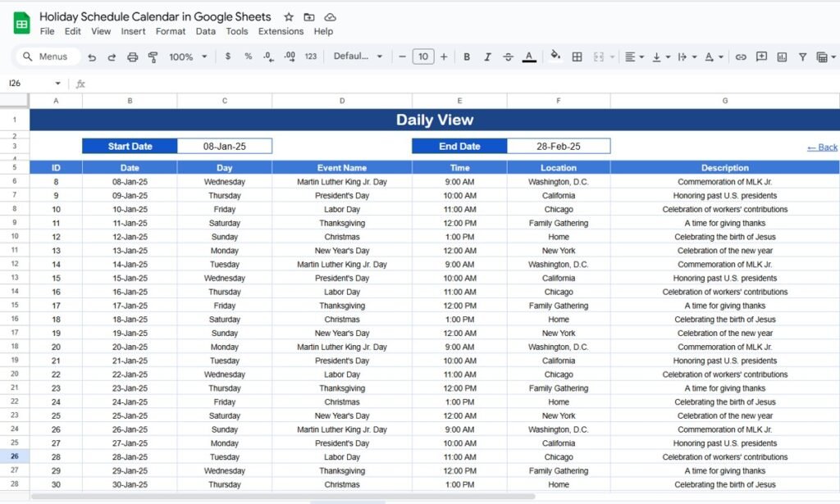The height and width of the screenshot is (504, 840).
Task: Open the zoom level dropdown
Action: [x=186, y=57]
